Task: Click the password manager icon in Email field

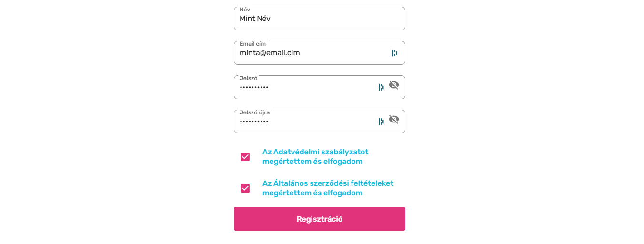Action: (x=394, y=53)
